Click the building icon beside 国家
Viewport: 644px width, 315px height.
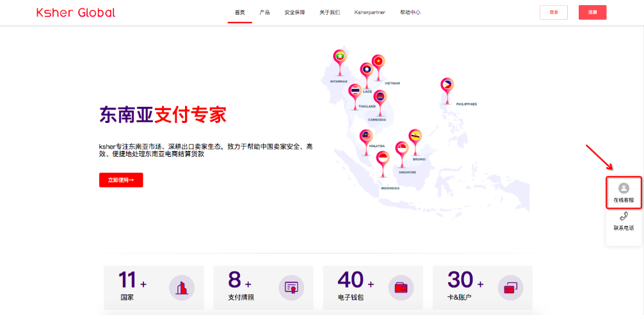coord(182,287)
